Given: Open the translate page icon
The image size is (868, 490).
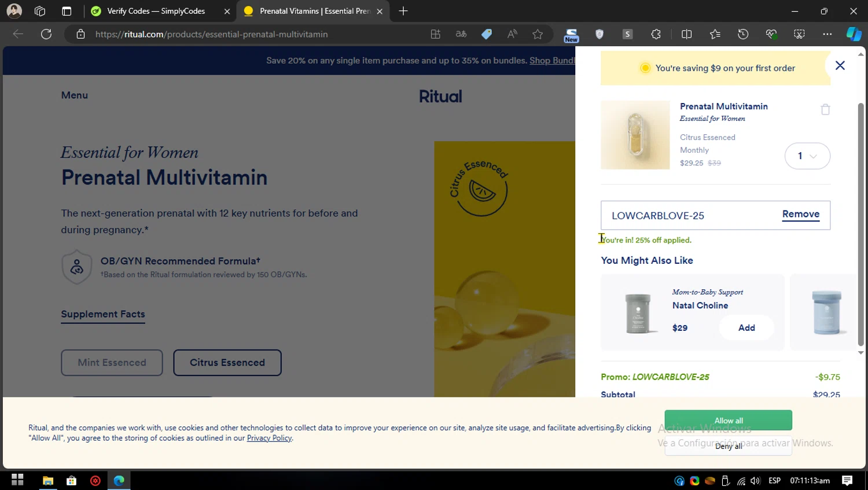Looking at the screenshot, I should [x=461, y=34].
